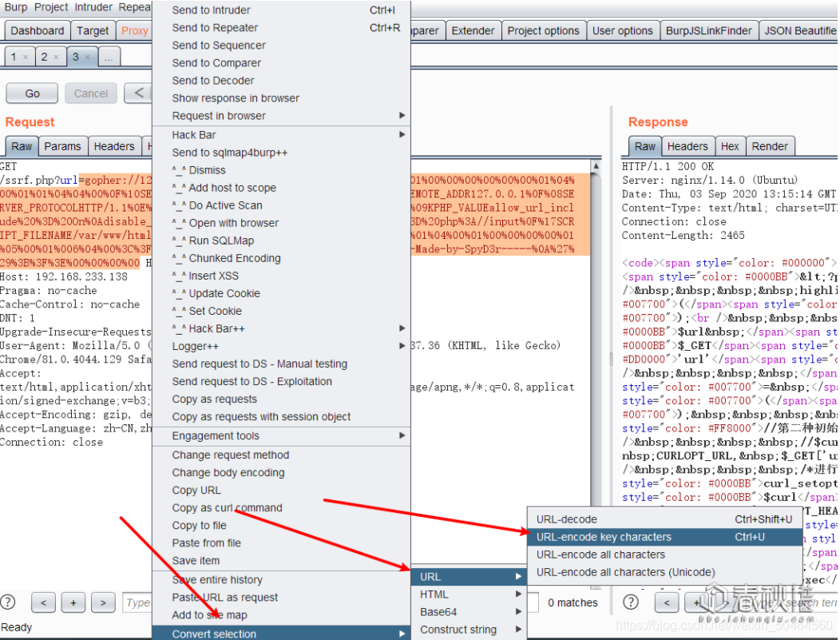Send to Comparer
This screenshot has width=840, height=640.
click(x=281, y=63)
